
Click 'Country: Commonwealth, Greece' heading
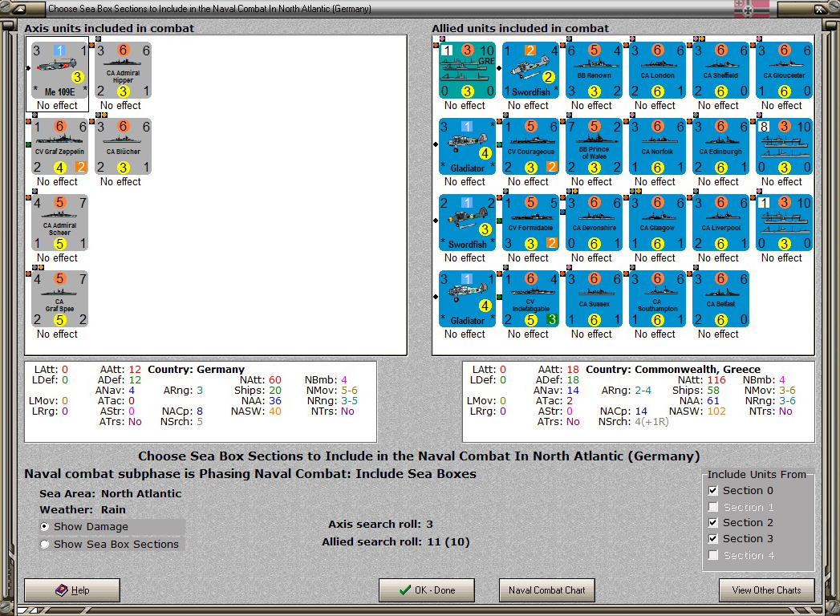click(673, 370)
